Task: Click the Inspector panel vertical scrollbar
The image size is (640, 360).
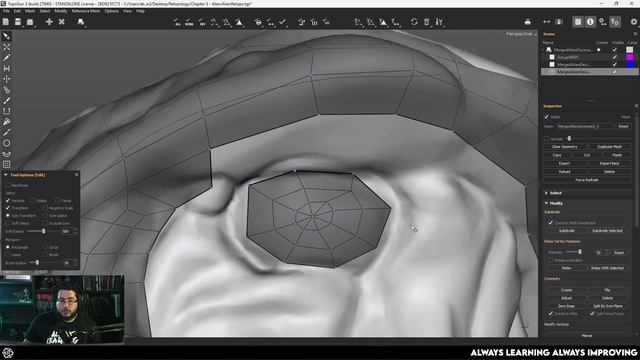Action: (x=636, y=171)
